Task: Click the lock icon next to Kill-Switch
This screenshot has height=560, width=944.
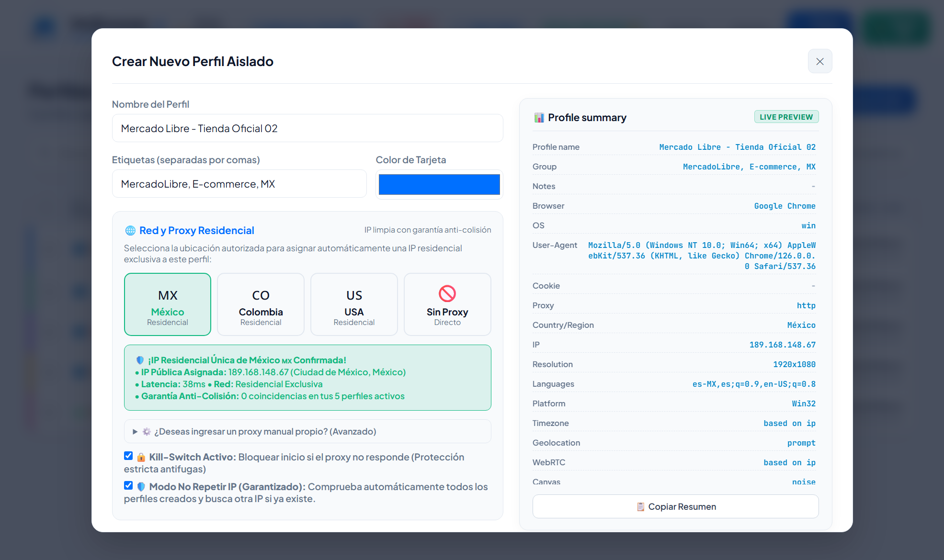Action: pyautogui.click(x=141, y=457)
